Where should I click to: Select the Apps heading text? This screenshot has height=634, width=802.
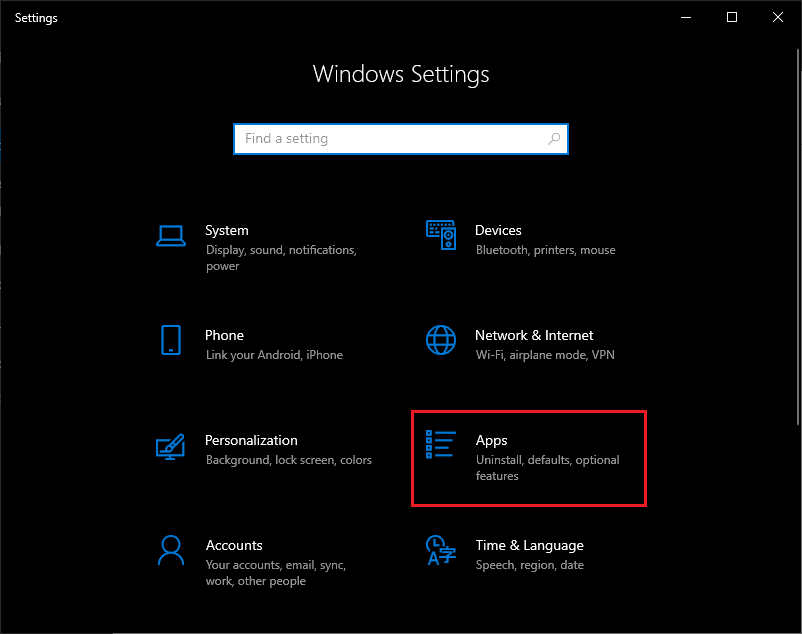(492, 441)
